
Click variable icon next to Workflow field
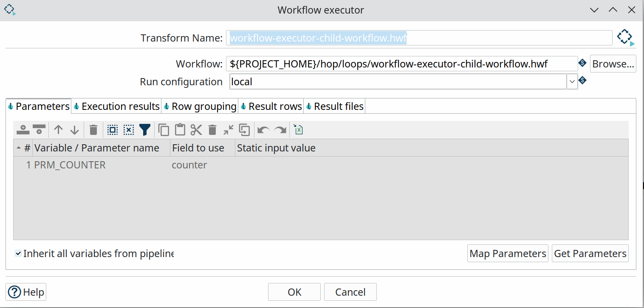582,63
